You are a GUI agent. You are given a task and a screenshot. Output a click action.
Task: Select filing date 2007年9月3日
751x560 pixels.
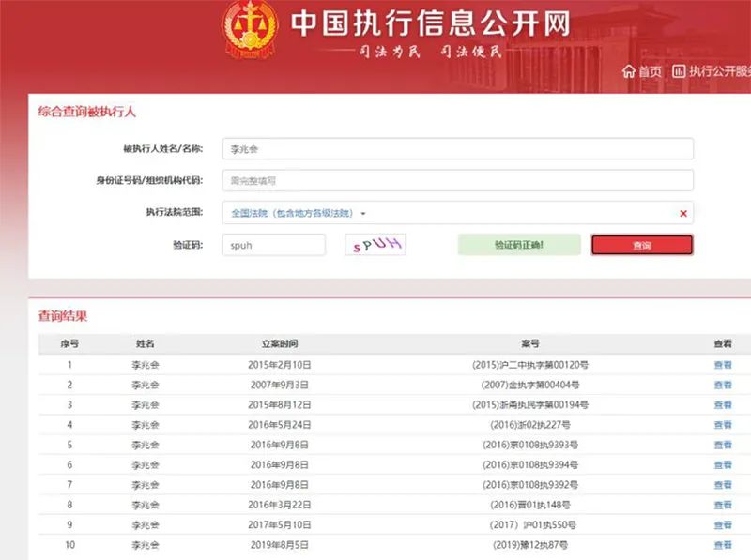pyautogui.click(x=280, y=385)
